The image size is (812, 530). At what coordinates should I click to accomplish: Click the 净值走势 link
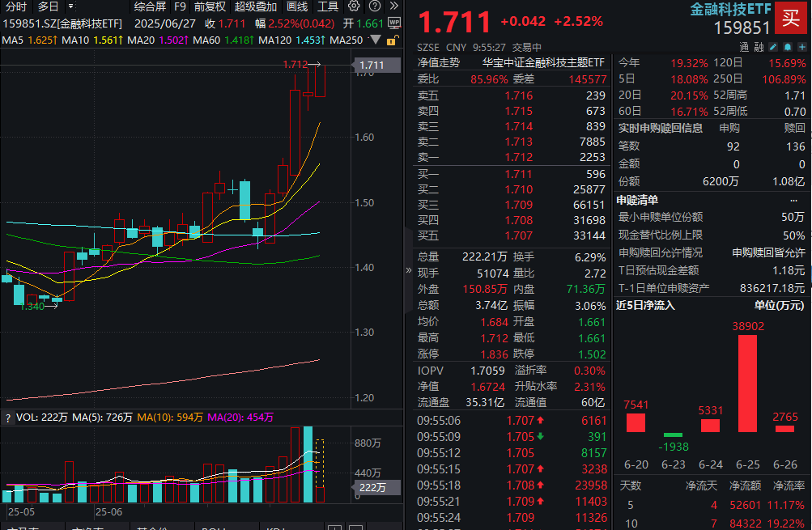[x=439, y=62]
